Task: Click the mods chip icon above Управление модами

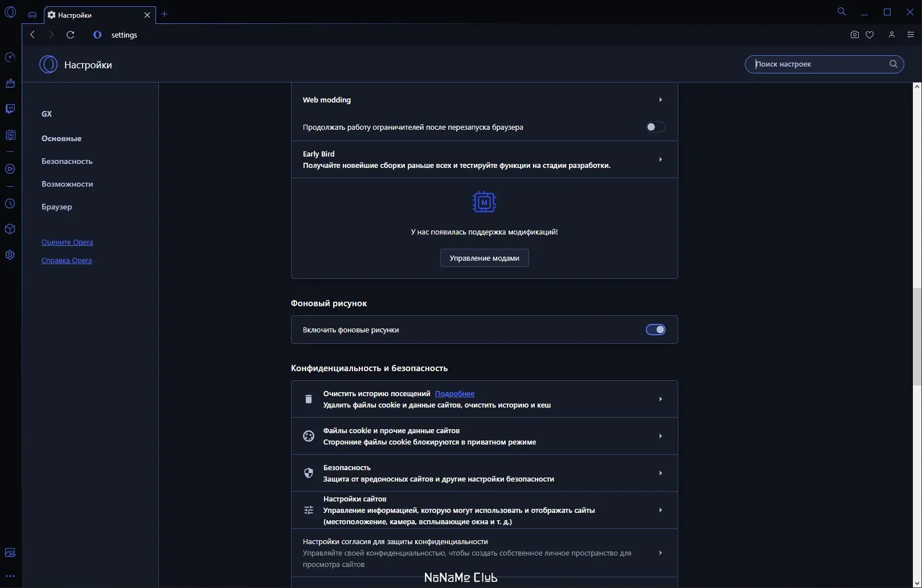Action: (484, 202)
